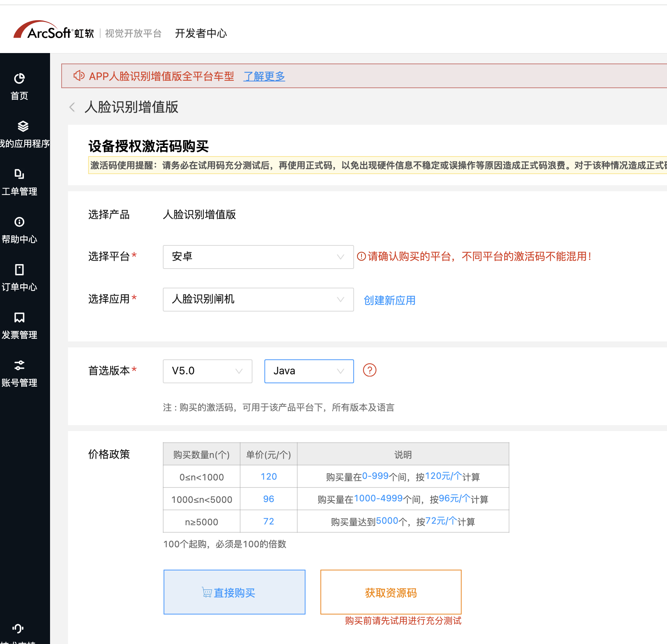Click the 创建新应用 link

tap(390, 300)
